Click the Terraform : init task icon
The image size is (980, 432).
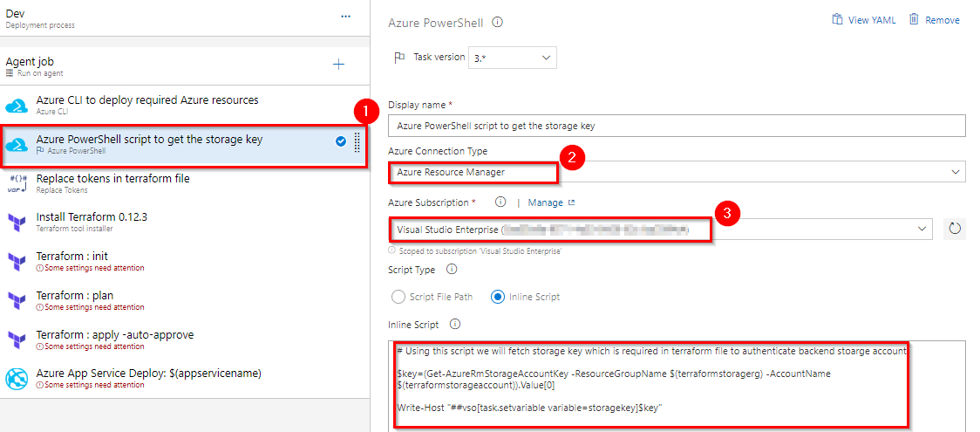tap(17, 262)
